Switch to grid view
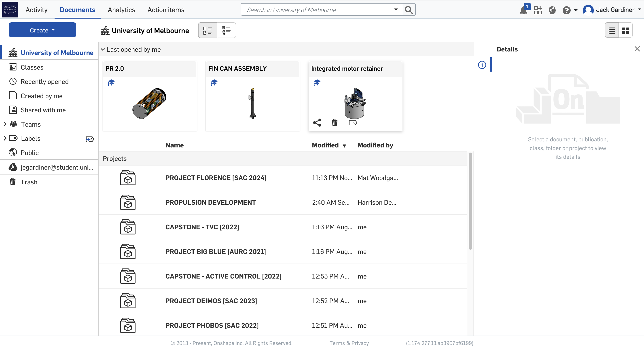Image resolution: width=644 pixels, height=349 pixels. 626,30
